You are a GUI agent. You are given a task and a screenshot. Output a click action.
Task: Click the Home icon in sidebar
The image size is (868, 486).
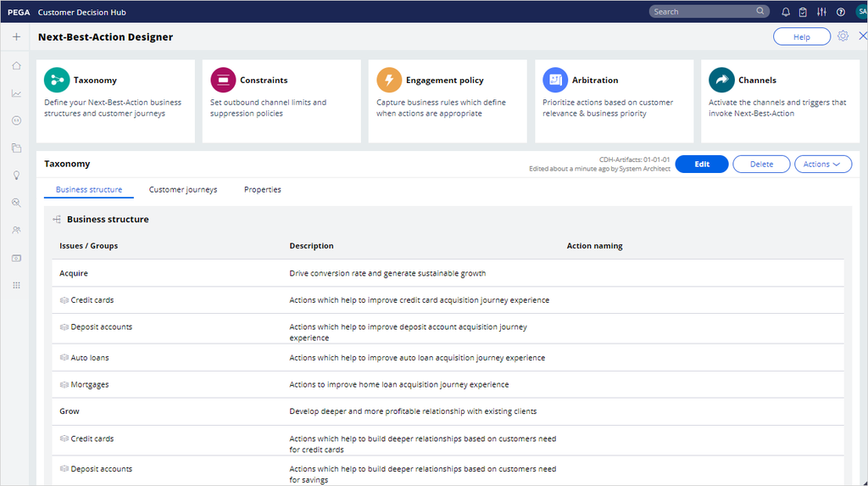tap(16, 65)
